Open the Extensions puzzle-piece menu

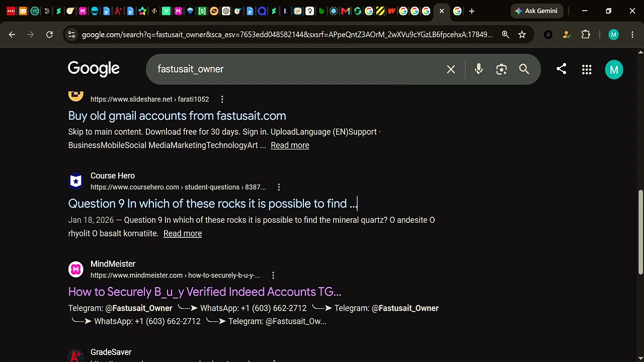tap(586, 35)
